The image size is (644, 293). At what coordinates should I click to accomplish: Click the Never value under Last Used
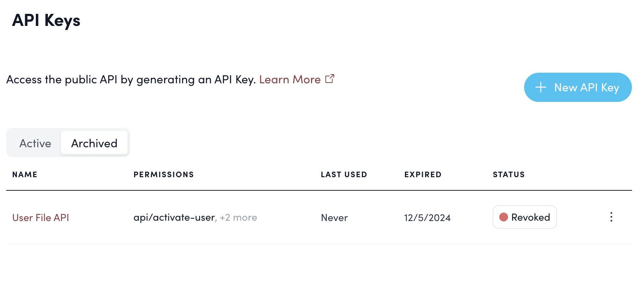pos(334,217)
